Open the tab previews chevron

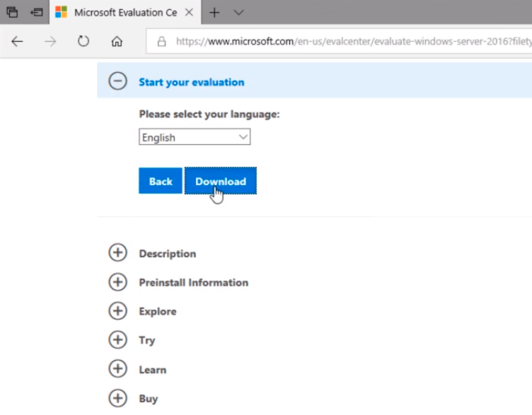[238, 13]
